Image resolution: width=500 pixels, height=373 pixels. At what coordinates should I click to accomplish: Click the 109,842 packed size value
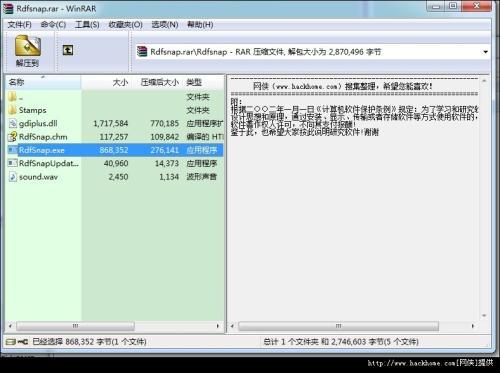click(164, 137)
